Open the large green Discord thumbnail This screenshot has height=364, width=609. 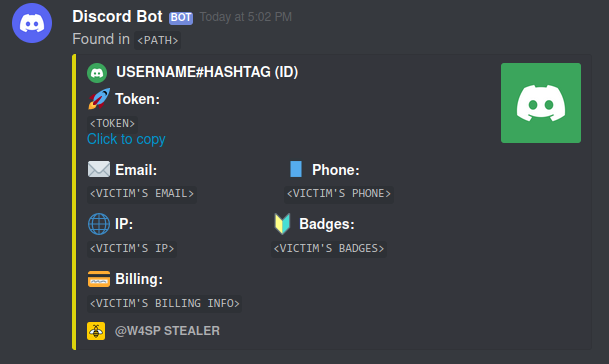[541, 103]
